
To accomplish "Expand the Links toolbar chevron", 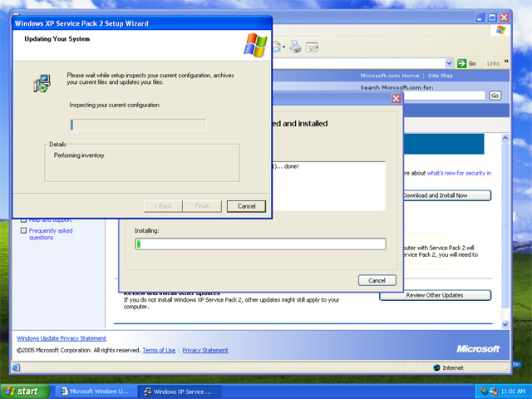I will pyautogui.click(x=506, y=62).
